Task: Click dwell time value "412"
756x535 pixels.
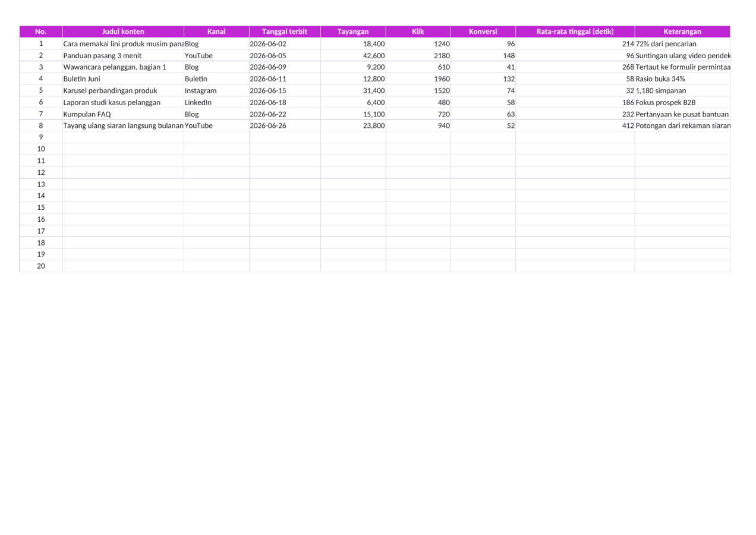Action: [x=575, y=125]
